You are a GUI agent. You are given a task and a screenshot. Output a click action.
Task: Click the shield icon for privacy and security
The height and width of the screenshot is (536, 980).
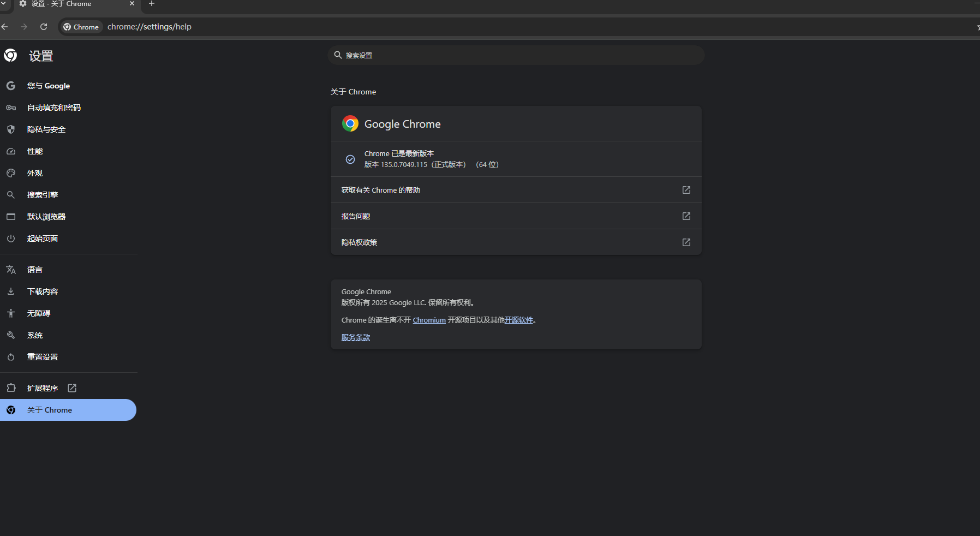pyautogui.click(x=11, y=129)
